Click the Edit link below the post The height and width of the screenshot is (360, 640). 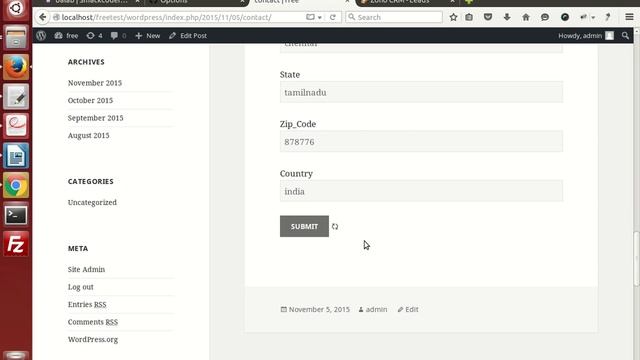[x=411, y=309]
